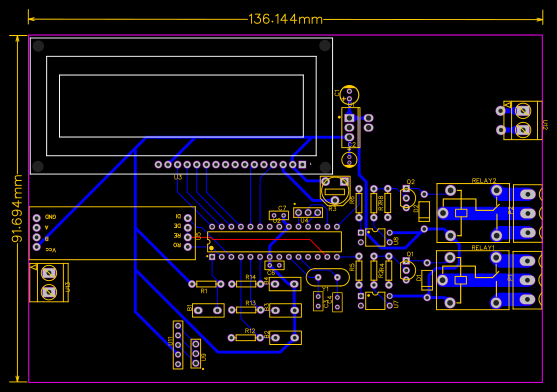Click the DI pad on the module
The width and height of the screenshot is (557, 392).
(188, 218)
